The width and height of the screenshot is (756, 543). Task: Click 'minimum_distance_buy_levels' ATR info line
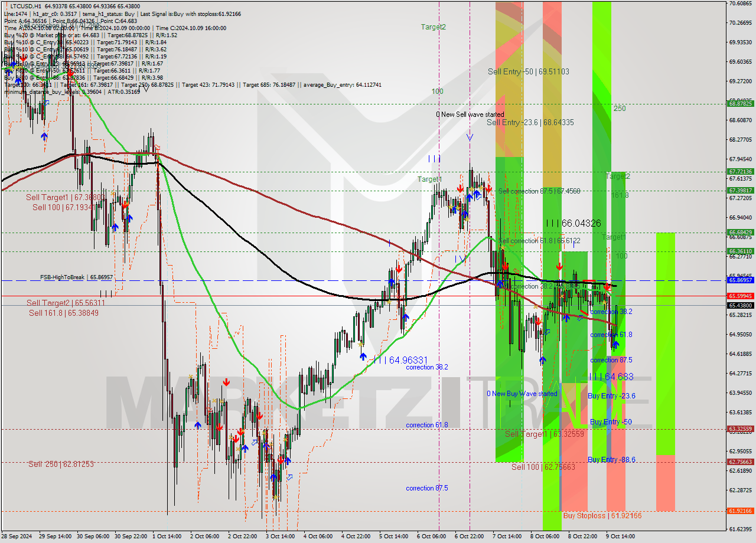click(x=72, y=91)
